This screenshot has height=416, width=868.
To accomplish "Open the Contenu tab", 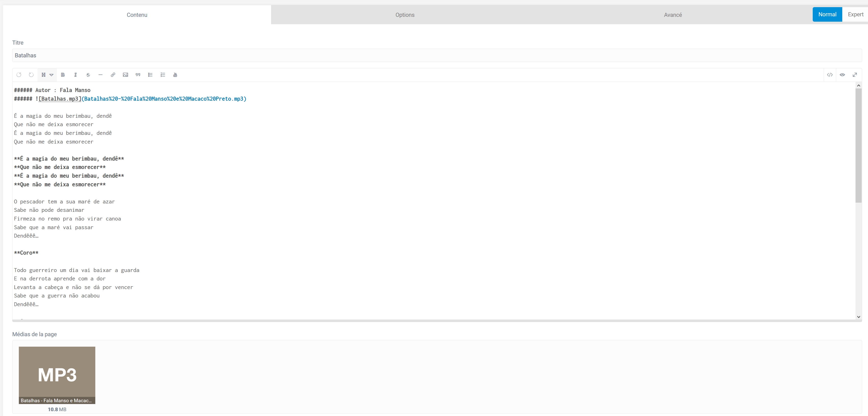I will point(137,15).
